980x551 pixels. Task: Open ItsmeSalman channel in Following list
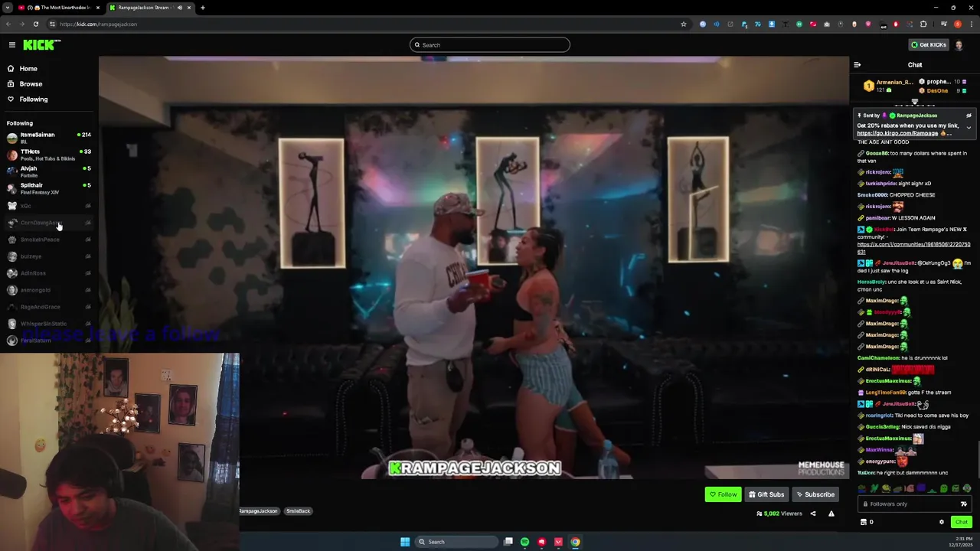[x=48, y=138]
